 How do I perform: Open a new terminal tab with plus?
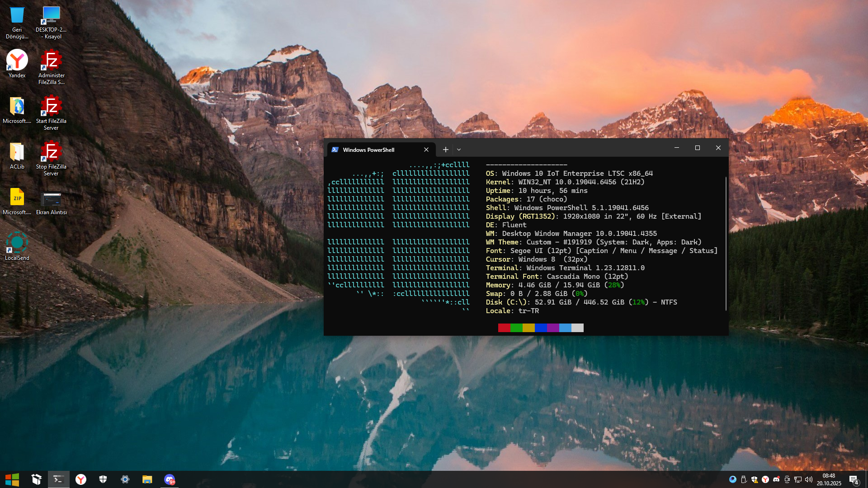point(446,150)
